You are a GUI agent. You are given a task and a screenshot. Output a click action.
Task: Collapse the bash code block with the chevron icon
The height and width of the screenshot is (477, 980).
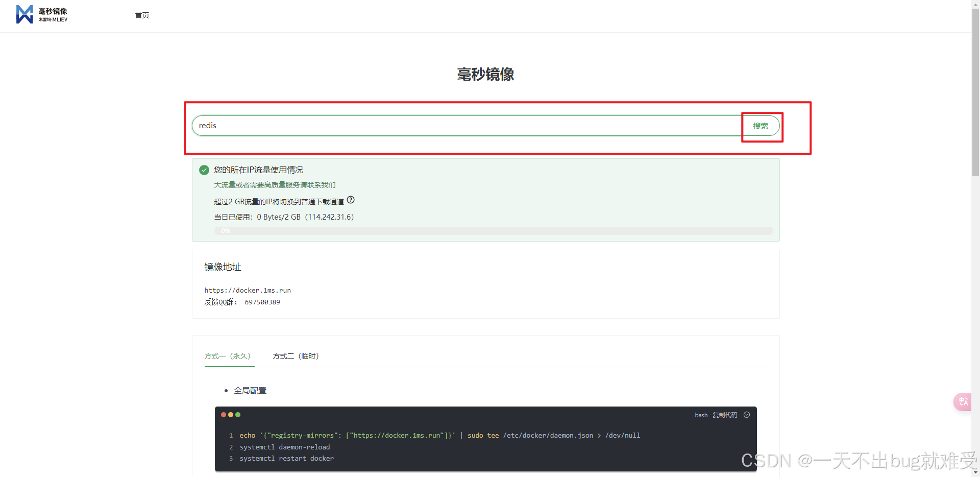click(x=746, y=415)
